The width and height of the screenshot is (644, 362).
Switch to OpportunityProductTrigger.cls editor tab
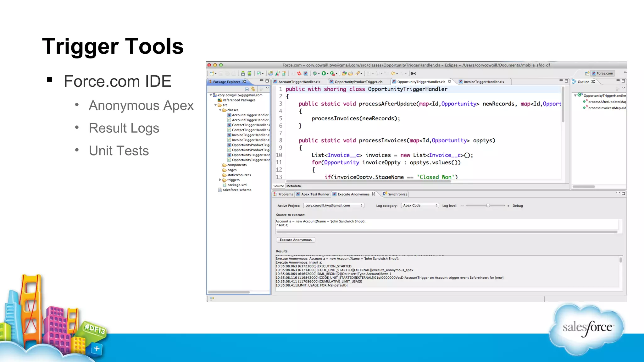pos(358,82)
